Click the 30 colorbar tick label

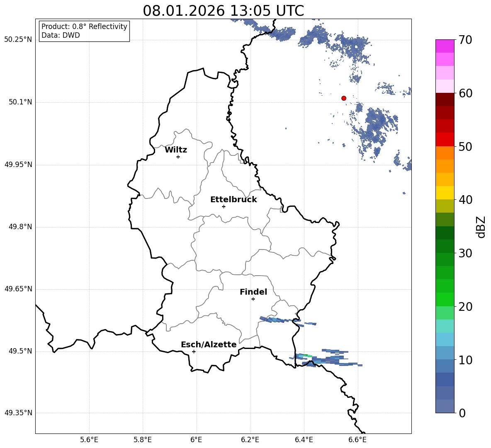coord(465,253)
